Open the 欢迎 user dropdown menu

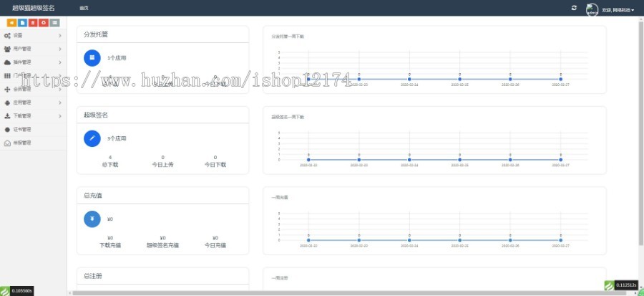[x=618, y=9]
